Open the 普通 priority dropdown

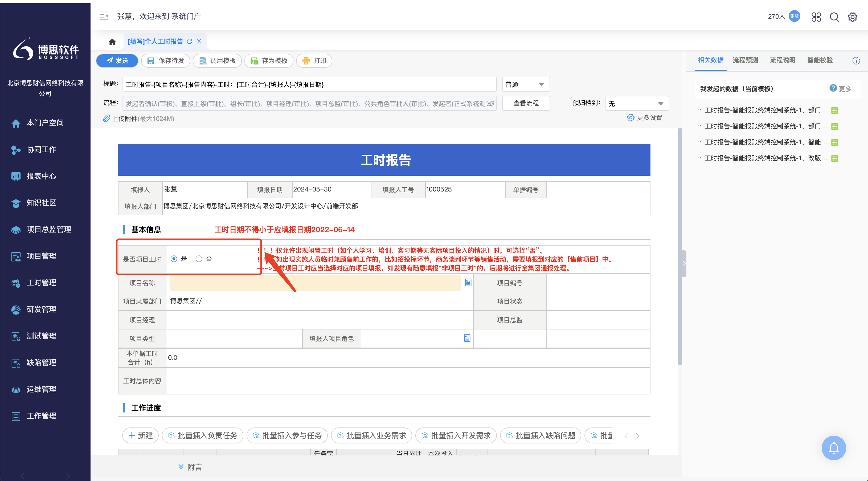[526, 84]
